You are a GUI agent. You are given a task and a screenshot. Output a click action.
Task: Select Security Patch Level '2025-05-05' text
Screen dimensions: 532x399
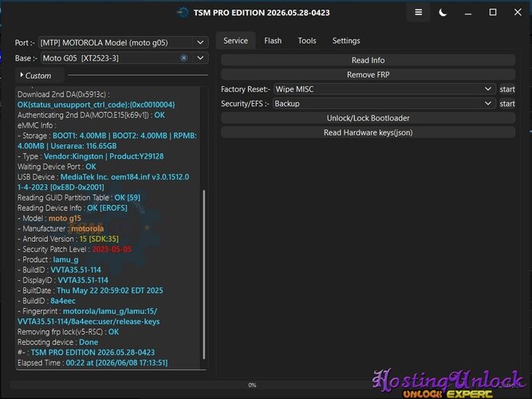[112, 249]
